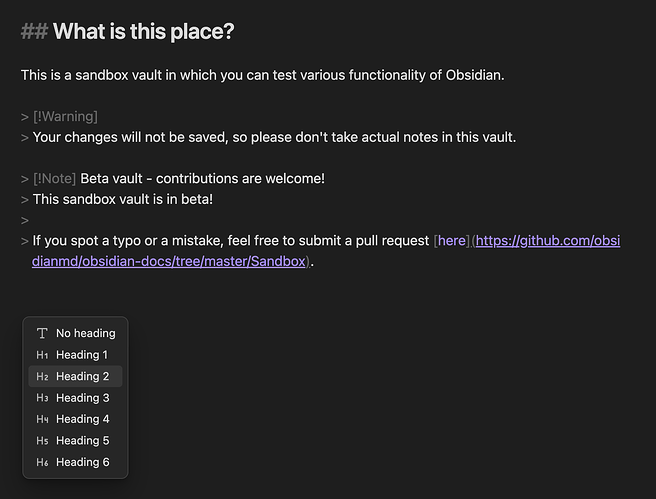Choose Heading 1 from the menu

[75, 355]
